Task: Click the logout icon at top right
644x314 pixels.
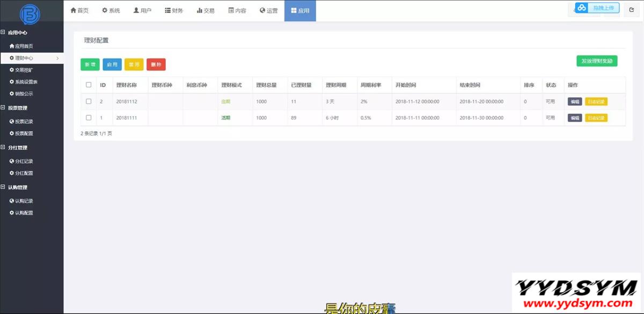Action: tap(632, 10)
